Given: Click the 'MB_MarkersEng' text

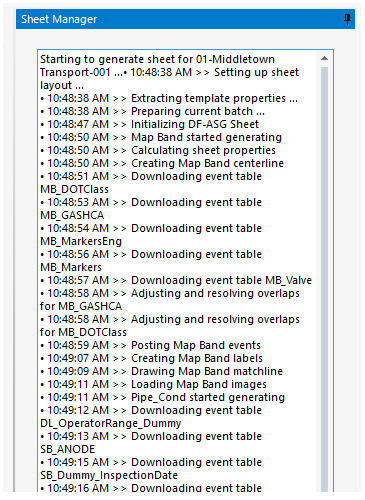Looking at the screenshot, I should point(81,241).
